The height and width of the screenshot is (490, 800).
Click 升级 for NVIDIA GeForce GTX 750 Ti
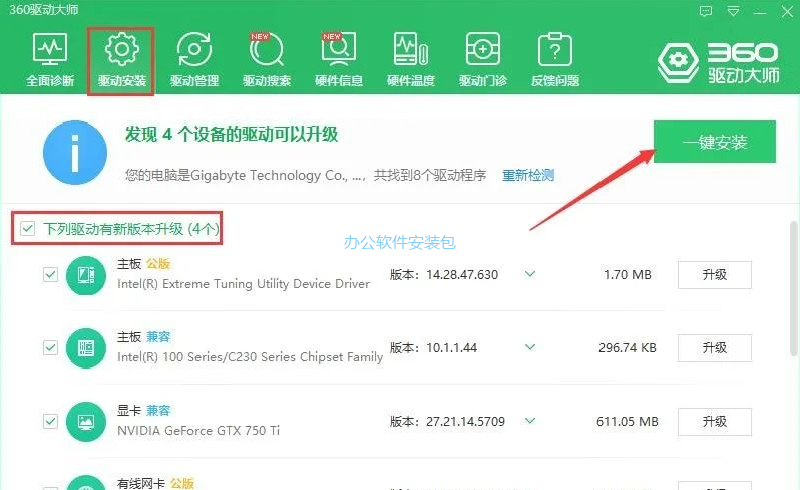714,422
